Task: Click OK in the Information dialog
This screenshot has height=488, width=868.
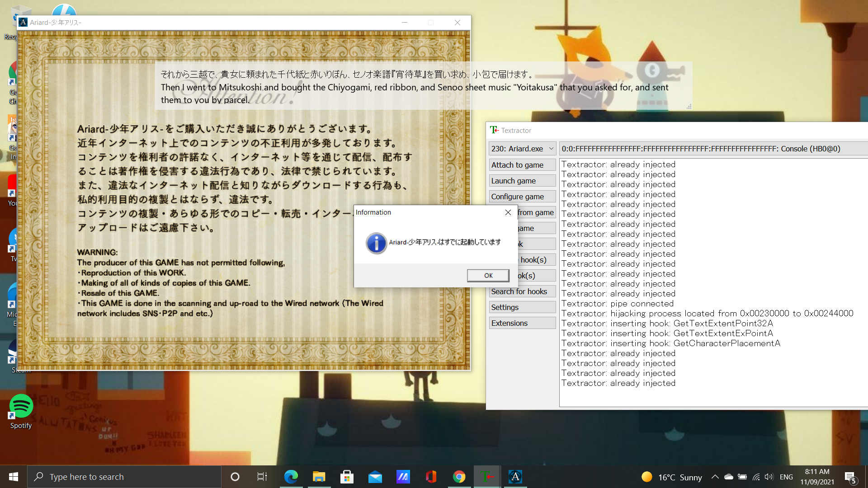Action: (488, 276)
